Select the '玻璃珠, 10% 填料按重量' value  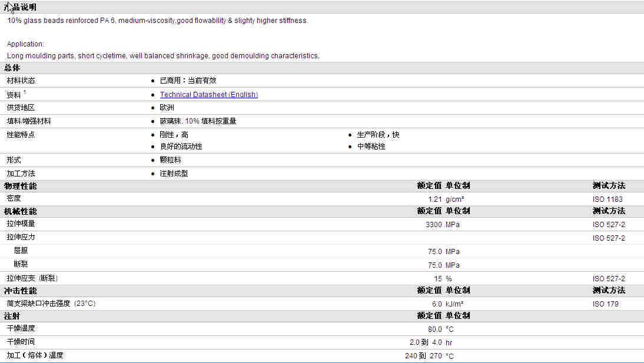pos(198,121)
